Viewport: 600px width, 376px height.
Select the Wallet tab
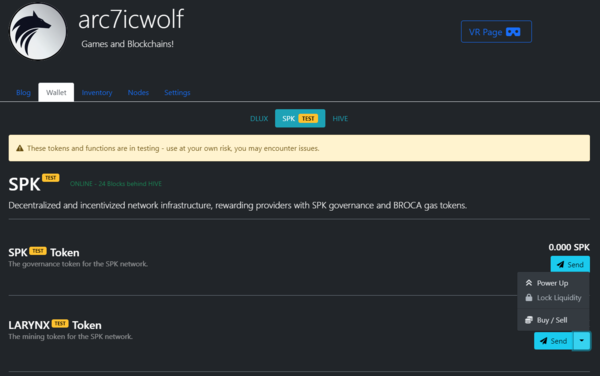(x=56, y=93)
